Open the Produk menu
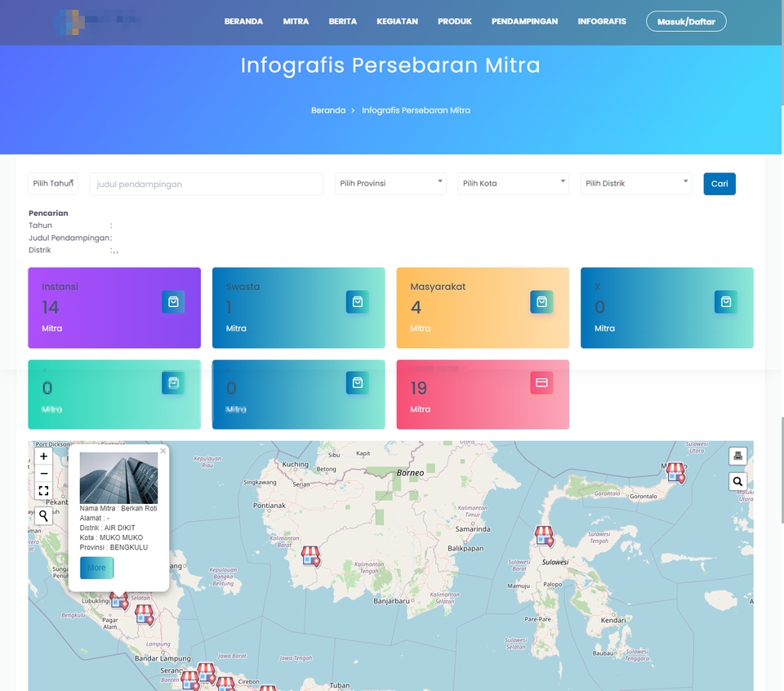The image size is (784, 691). click(455, 21)
